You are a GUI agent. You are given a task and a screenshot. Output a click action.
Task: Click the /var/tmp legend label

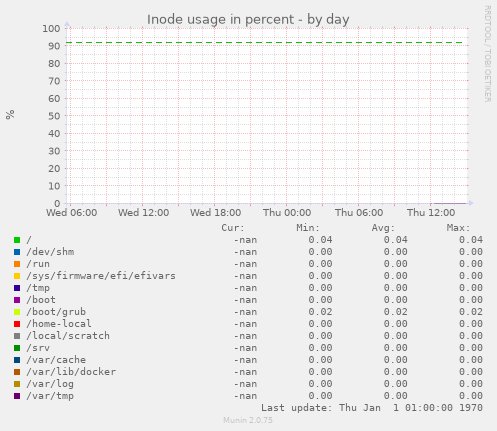50,396
